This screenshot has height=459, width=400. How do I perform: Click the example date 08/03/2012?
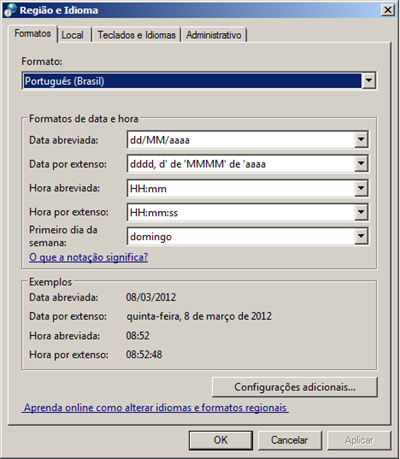(x=151, y=297)
